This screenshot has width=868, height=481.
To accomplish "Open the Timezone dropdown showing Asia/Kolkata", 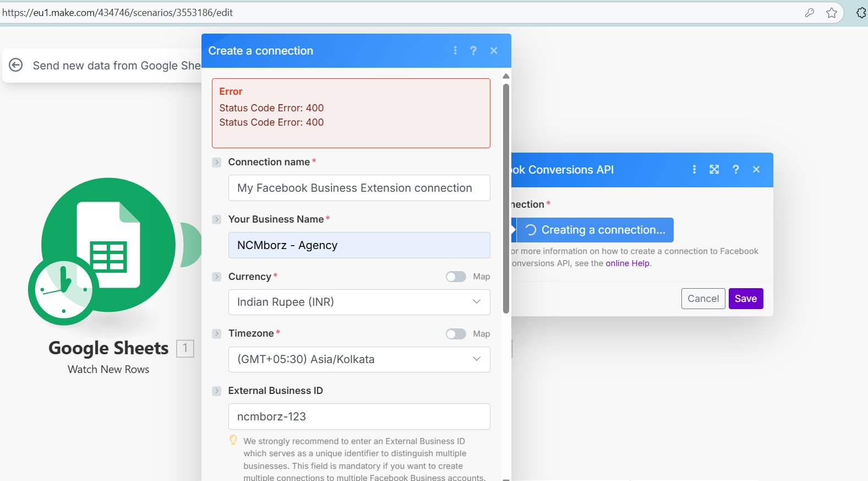I will [359, 359].
